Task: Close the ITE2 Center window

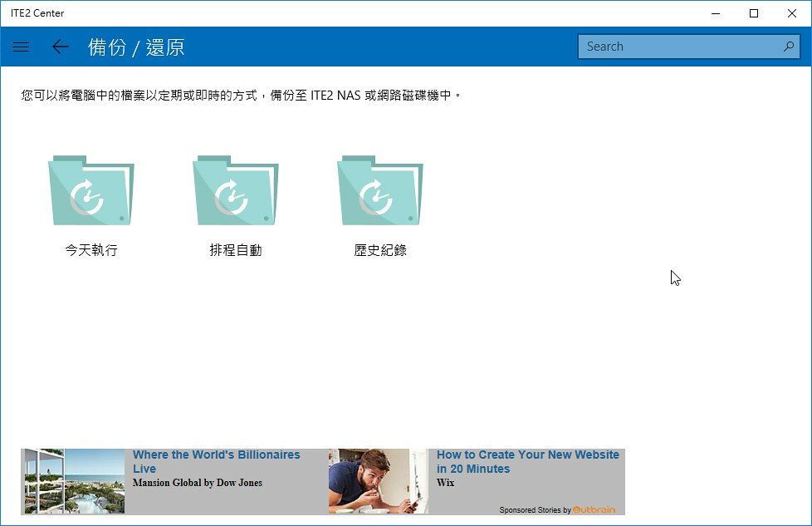Action: pos(792,13)
